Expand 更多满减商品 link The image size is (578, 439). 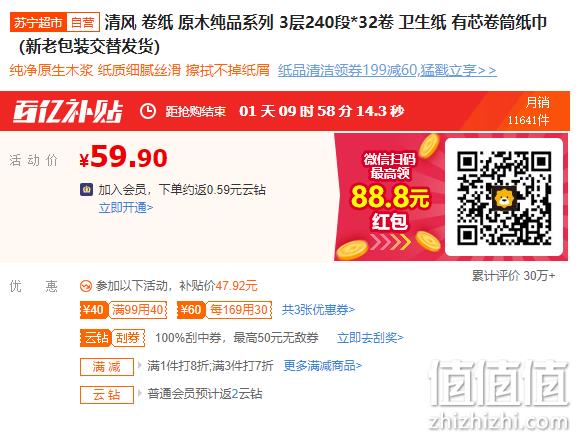[x=323, y=366]
